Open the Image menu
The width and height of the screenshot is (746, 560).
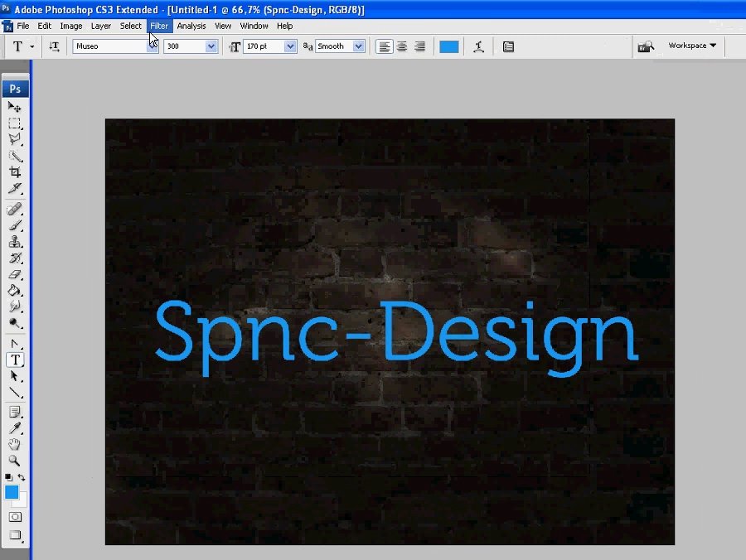(x=71, y=27)
